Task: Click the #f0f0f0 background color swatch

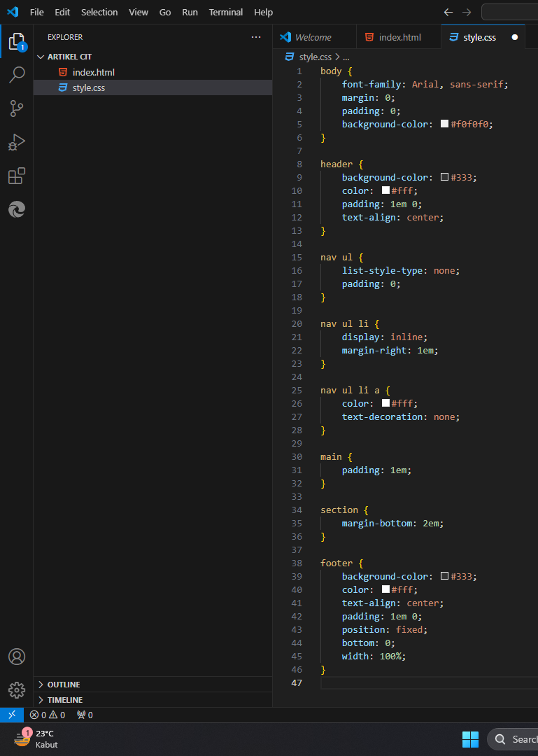Action: (444, 124)
